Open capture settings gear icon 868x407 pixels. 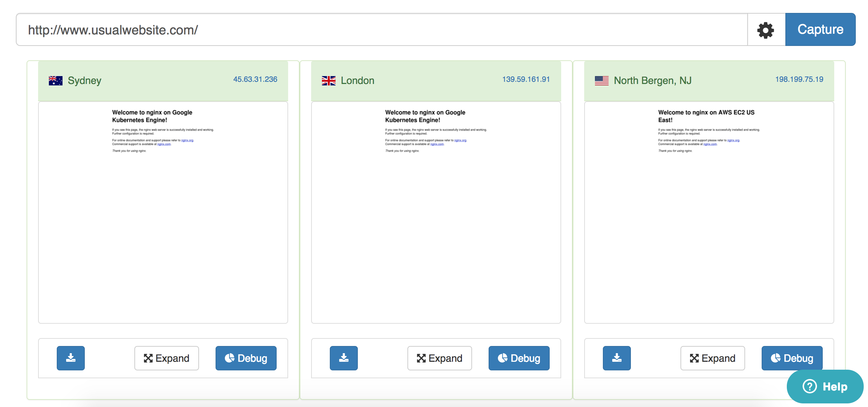pyautogui.click(x=766, y=30)
